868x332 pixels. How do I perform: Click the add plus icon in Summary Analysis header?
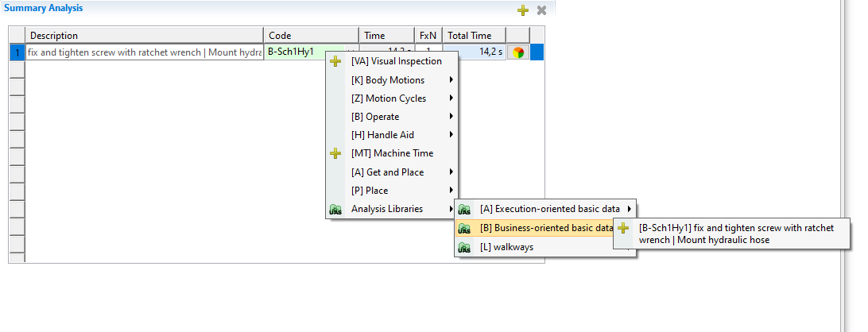[x=522, y=10]
